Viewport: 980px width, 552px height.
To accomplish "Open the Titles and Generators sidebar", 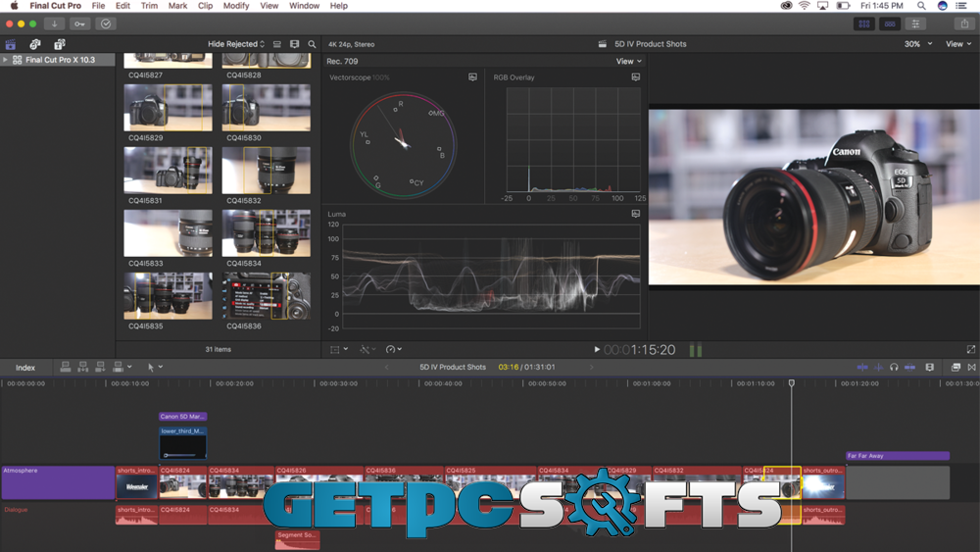I will (x=60, y=44).
